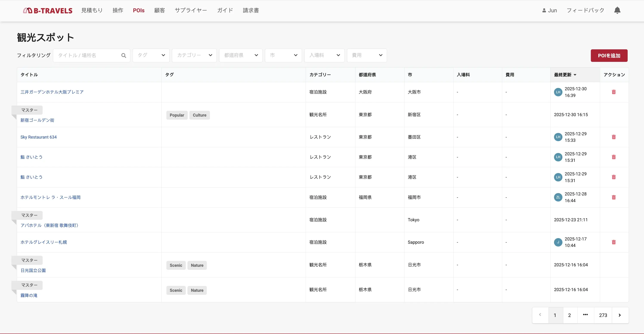Open the ガイド navigation item
This screenshot has width=644, height=334.
click(x=225, y=11)
